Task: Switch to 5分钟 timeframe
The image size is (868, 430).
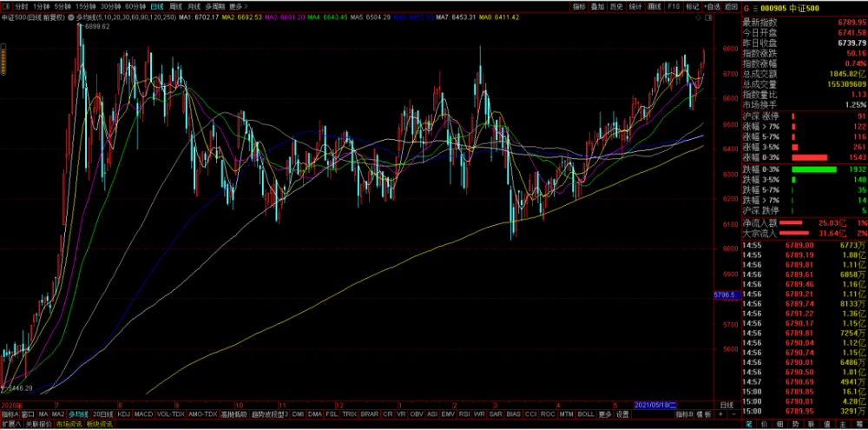Action: coord(62,7)
